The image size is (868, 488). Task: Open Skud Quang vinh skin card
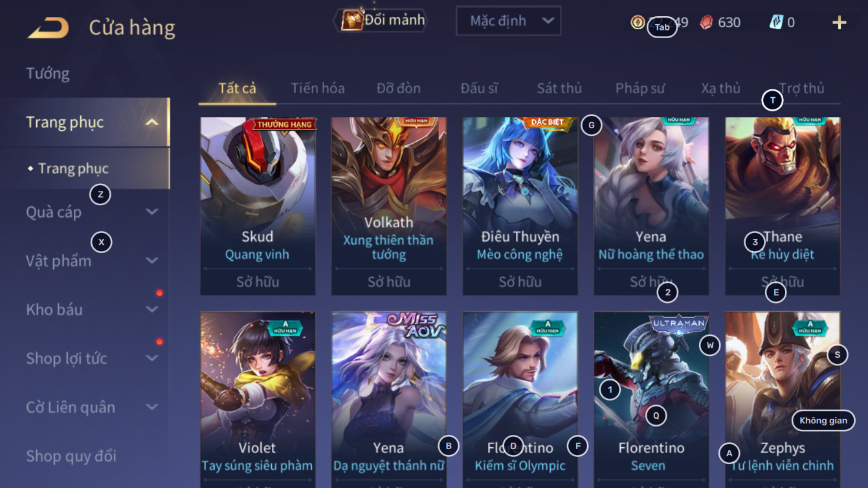[x=258, y=206]
